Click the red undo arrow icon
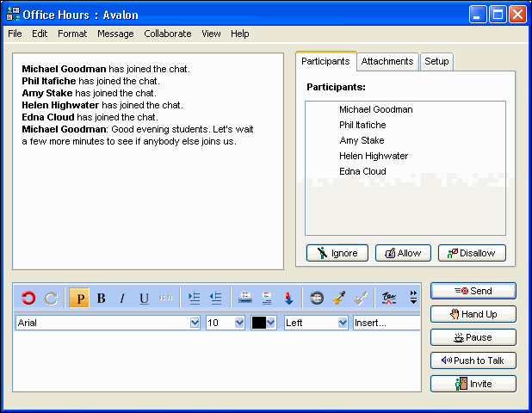Screen dimensions: 532x413 pos(28,299)
